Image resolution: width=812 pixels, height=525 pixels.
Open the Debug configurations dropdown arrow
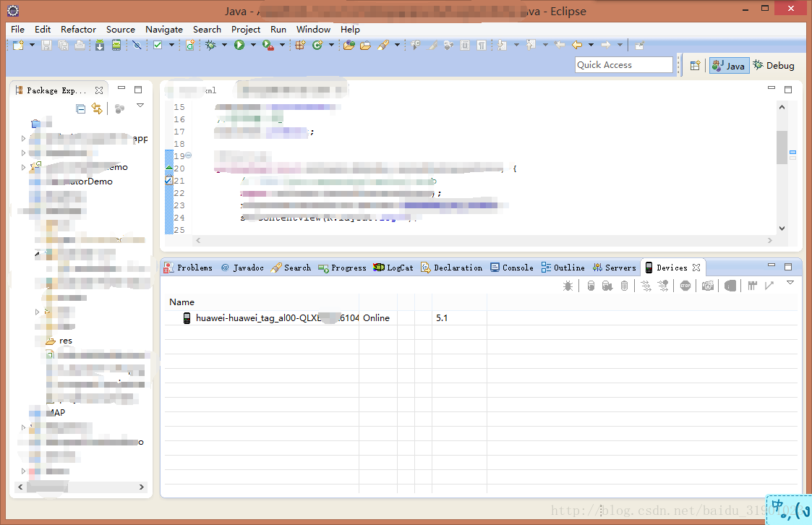coord(224,46)
